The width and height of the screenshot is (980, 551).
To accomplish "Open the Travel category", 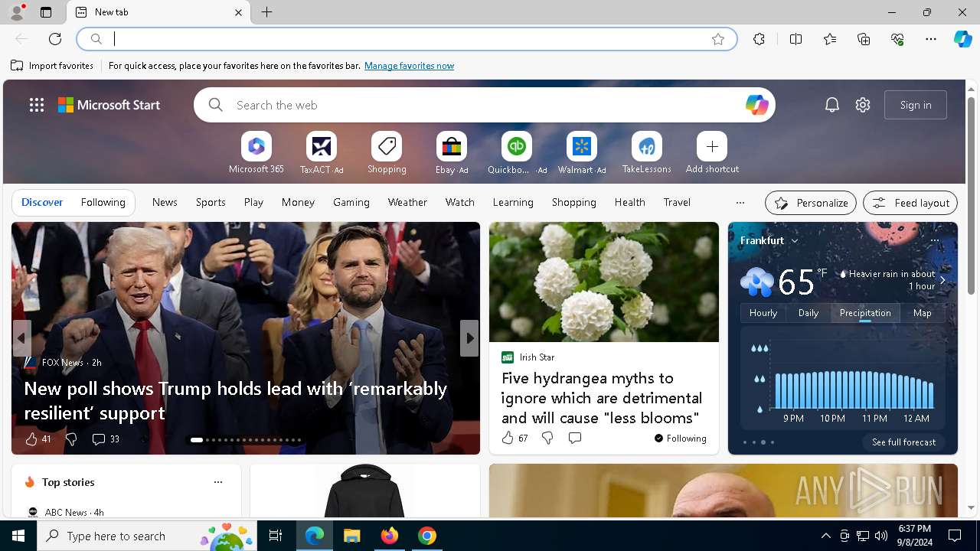I will (x=677, y=202).
